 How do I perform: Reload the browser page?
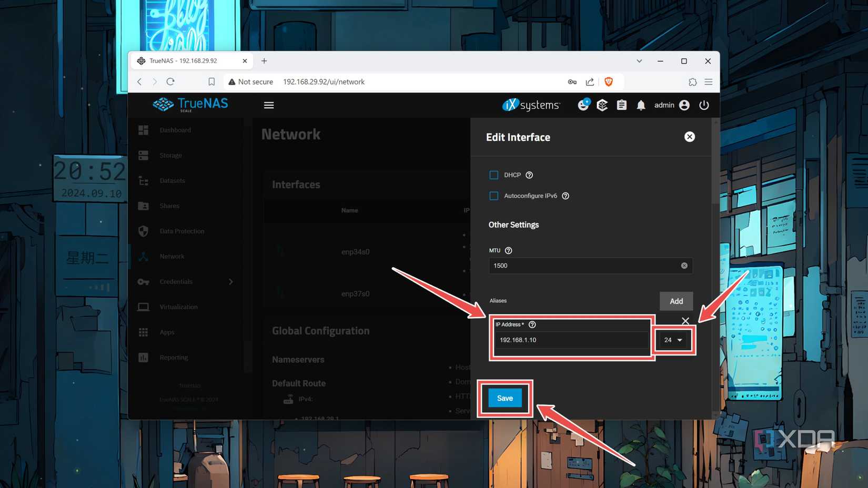coord(170,82)
